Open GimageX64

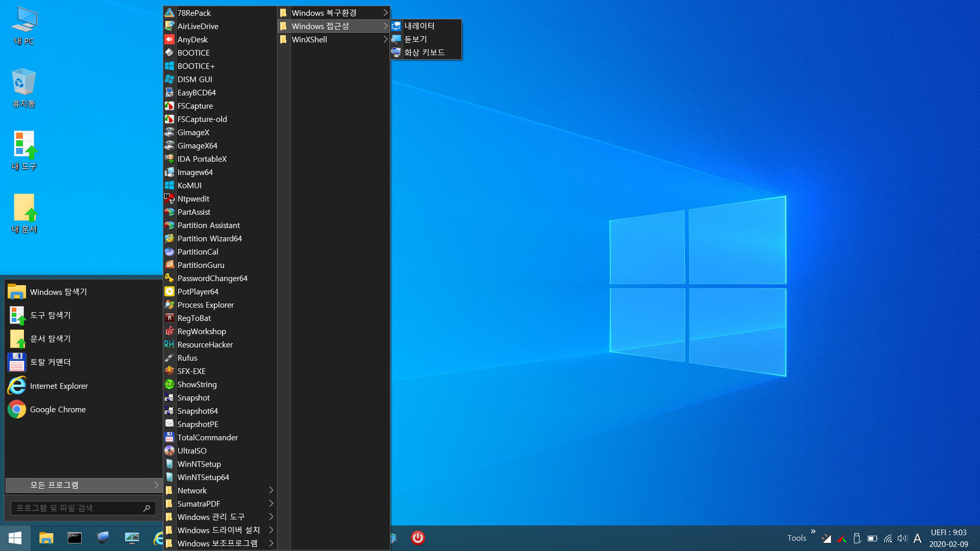point(220,145)
